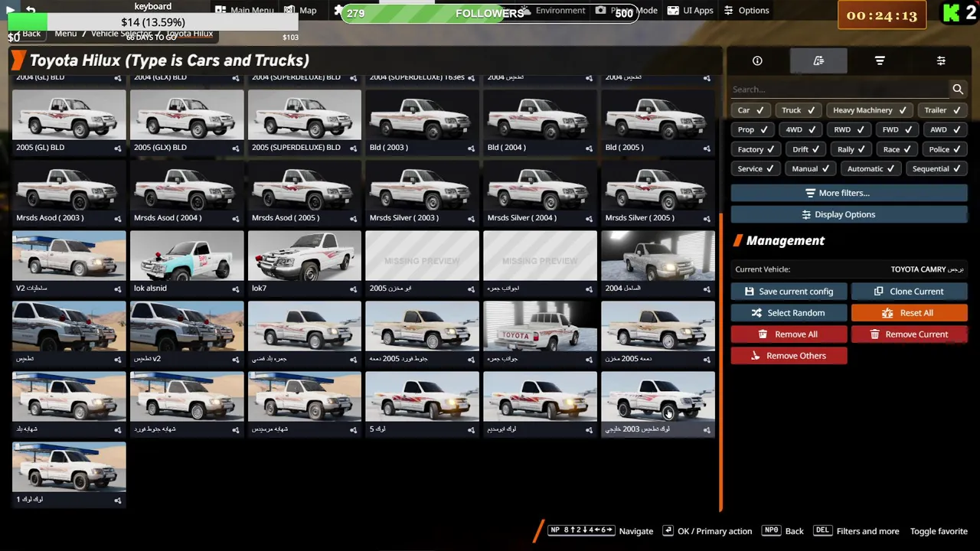Click the Photo Mode camera icon
The height and width of the screenshot is (551, 980).
pyautogui.click(x=601, y=11)
